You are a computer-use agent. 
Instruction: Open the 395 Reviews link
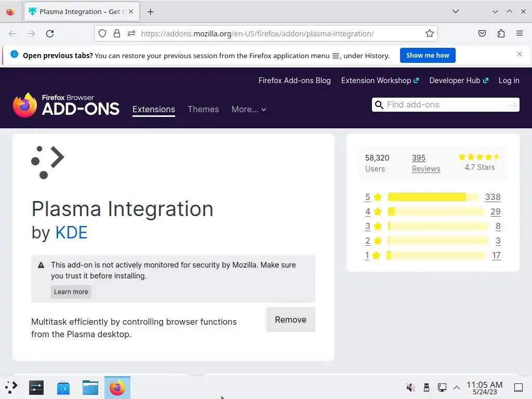point(426,163)
